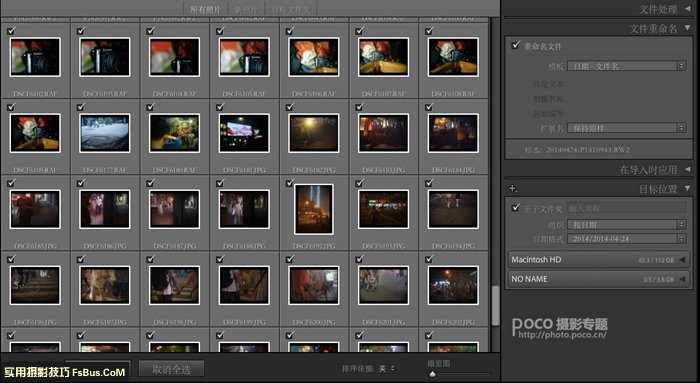Viewport: 700px width, 383px height.
Task: Select the DSCF6186.JPG thumbnail
Action: point(105,209)
